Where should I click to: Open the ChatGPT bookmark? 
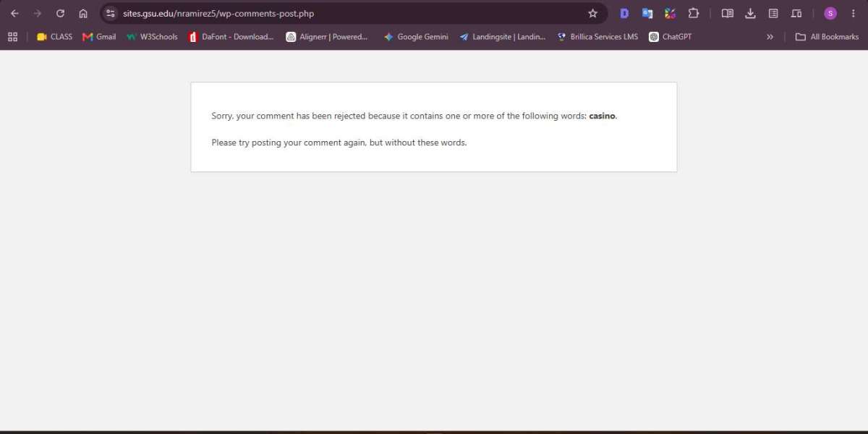[671, 36]
